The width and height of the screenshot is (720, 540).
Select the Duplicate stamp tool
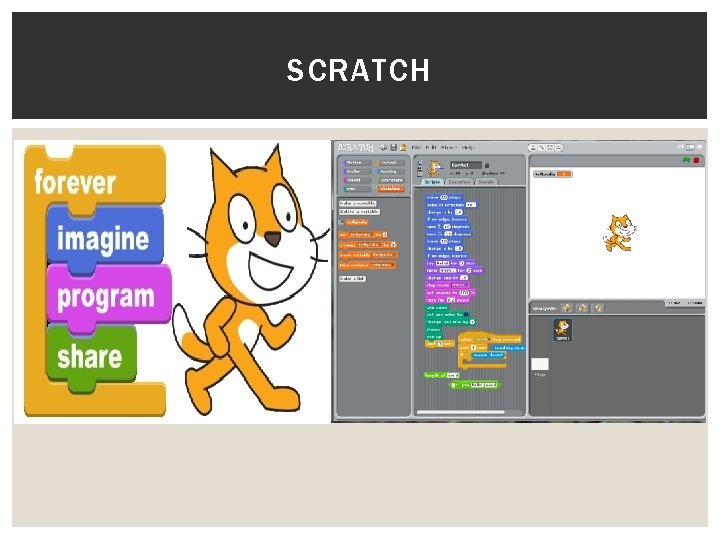(533, 147)
